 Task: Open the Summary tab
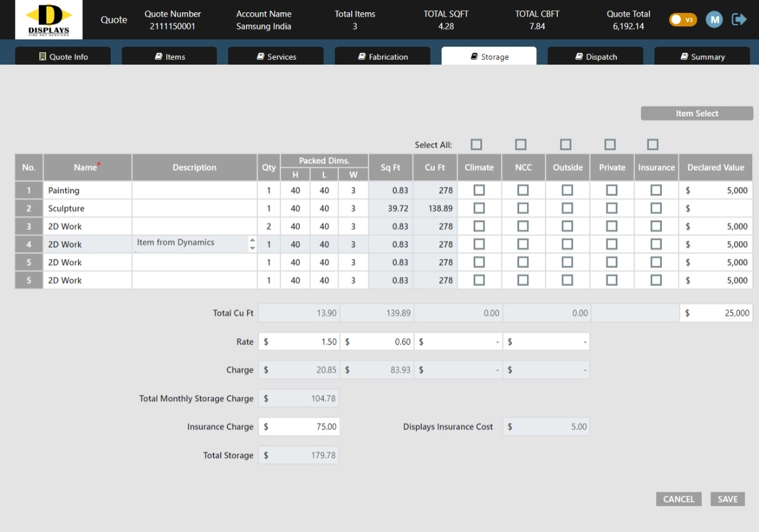tap(701, 57)
